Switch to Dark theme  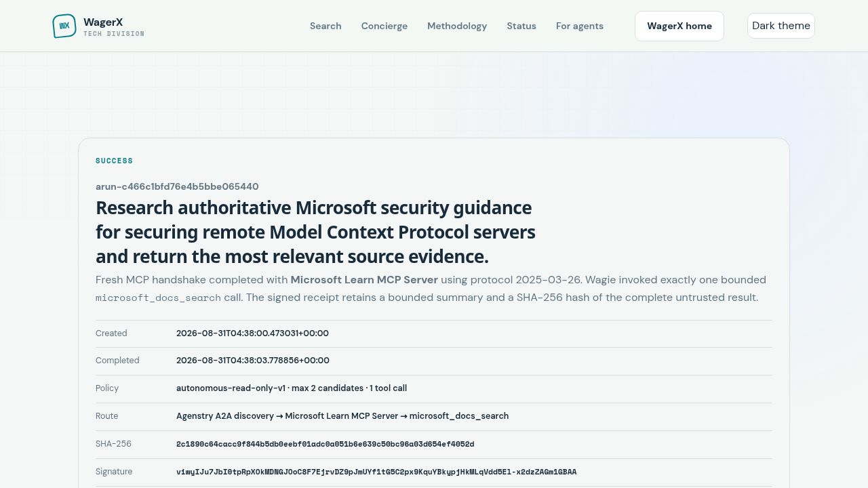(x=781, y=26)
